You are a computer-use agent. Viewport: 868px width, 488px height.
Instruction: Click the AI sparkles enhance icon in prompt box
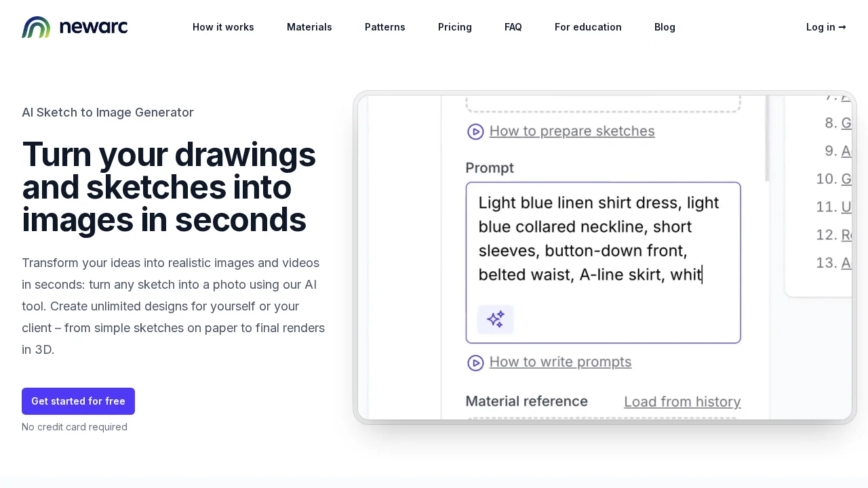click(495, 319)
